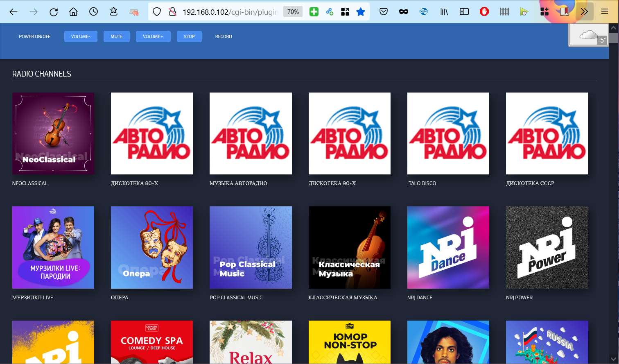Viewport: 619px width, 364px height.
Task: Click the fence extension icon
Action: [x=504, y=12]
